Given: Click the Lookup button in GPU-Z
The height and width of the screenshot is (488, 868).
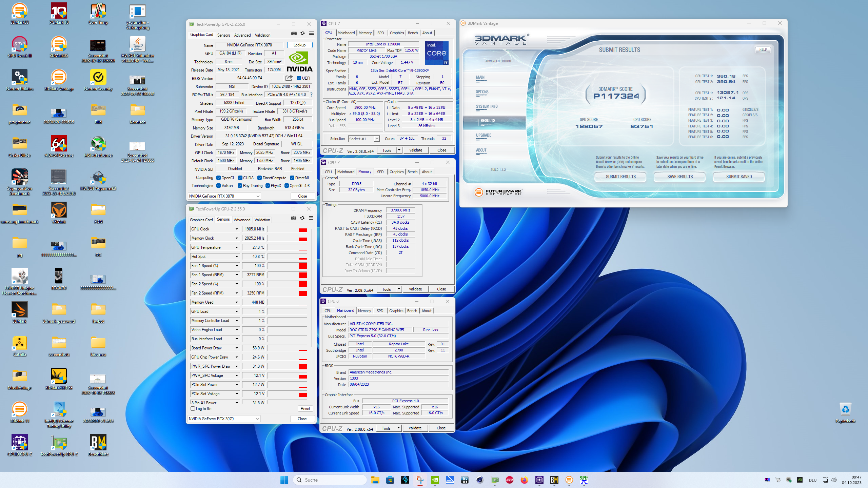Looking at the screenshot, I should tap(299, 45).
